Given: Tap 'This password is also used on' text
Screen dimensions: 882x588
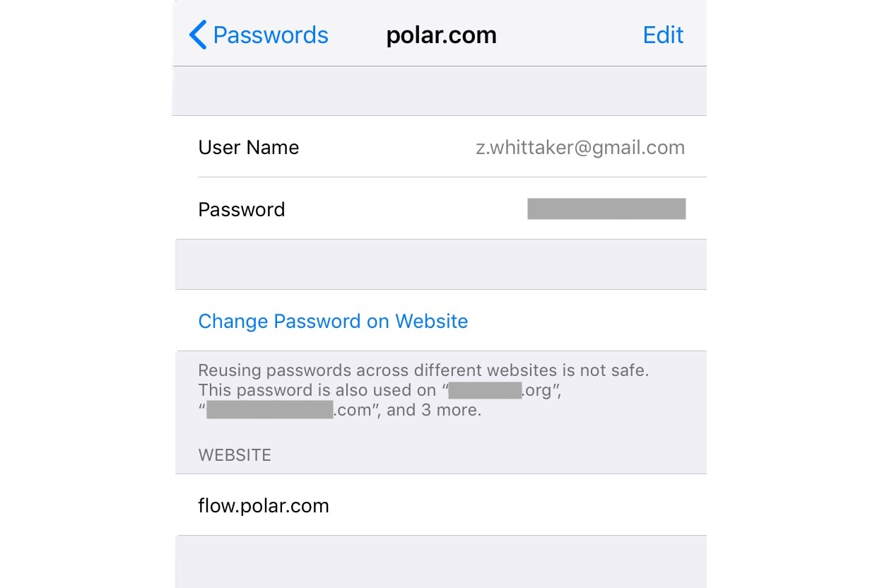Looking at the screenshot, I should (315, 390).
